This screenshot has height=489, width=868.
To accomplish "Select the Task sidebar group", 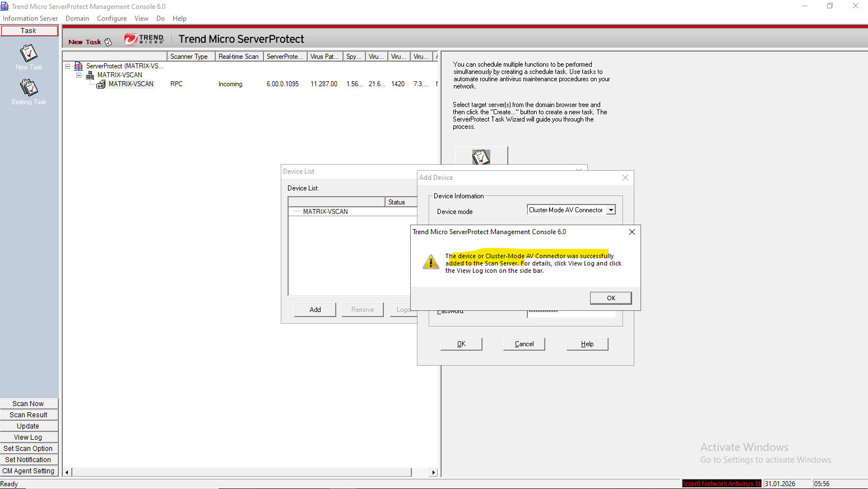I will tap(29, 31).
